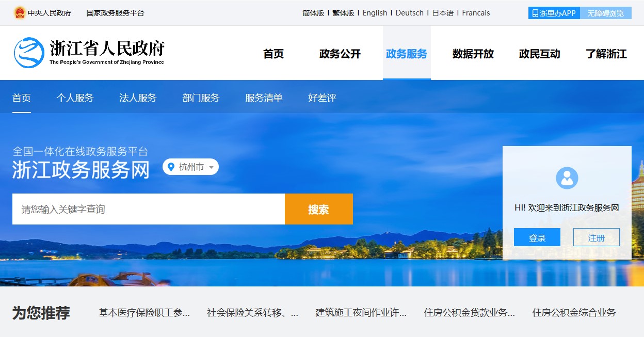Open the 浙里办APP download
This screenshot has width=644, height=337.
pyautogui.click(x=553, y=12)
